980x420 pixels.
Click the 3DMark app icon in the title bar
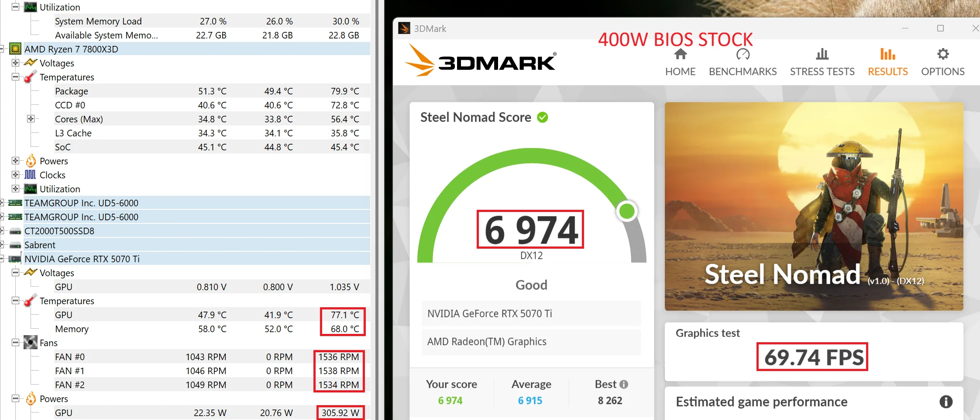pos(404,28)
